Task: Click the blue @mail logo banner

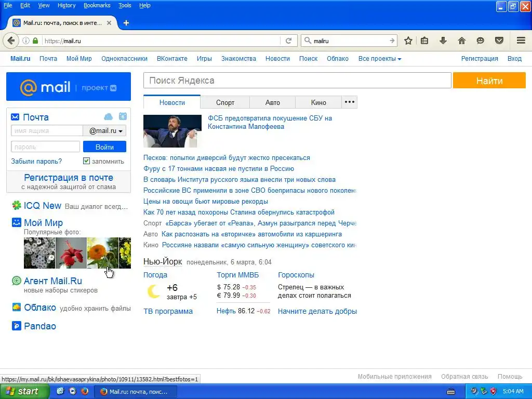Action: [69, 87]
